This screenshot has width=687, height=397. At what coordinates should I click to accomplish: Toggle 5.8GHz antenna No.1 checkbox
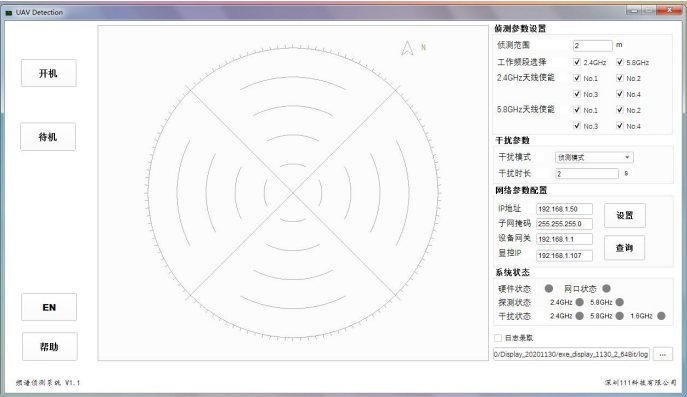tap(577, 110)
